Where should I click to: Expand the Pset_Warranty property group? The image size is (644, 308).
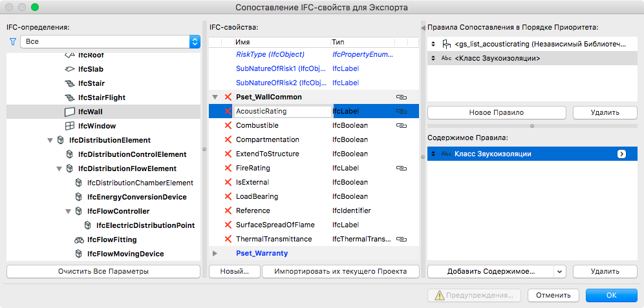tap(215, 253)
